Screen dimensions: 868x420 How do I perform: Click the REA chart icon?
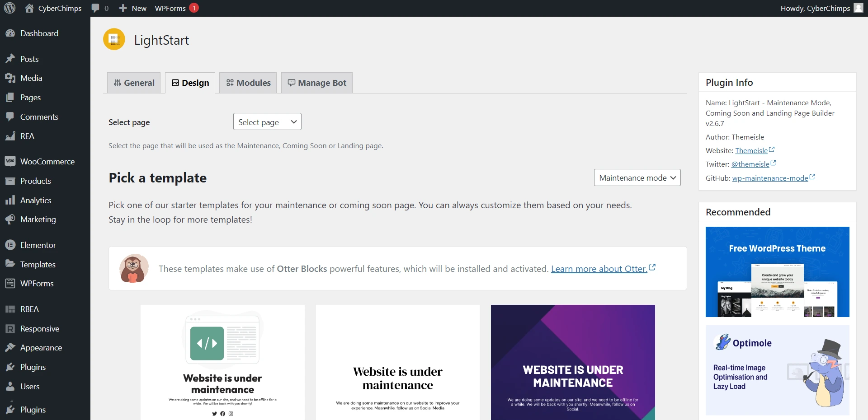point(10,136)
